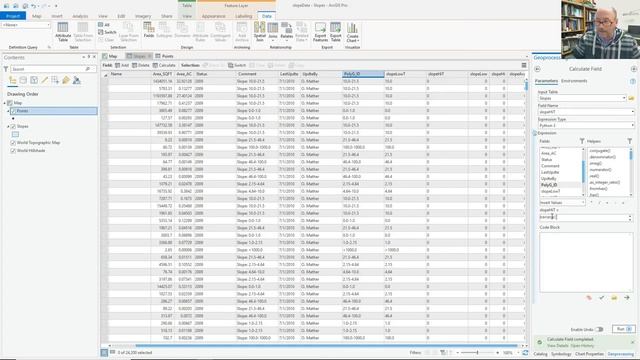Click the export expression arrow icon

[627, 298]
